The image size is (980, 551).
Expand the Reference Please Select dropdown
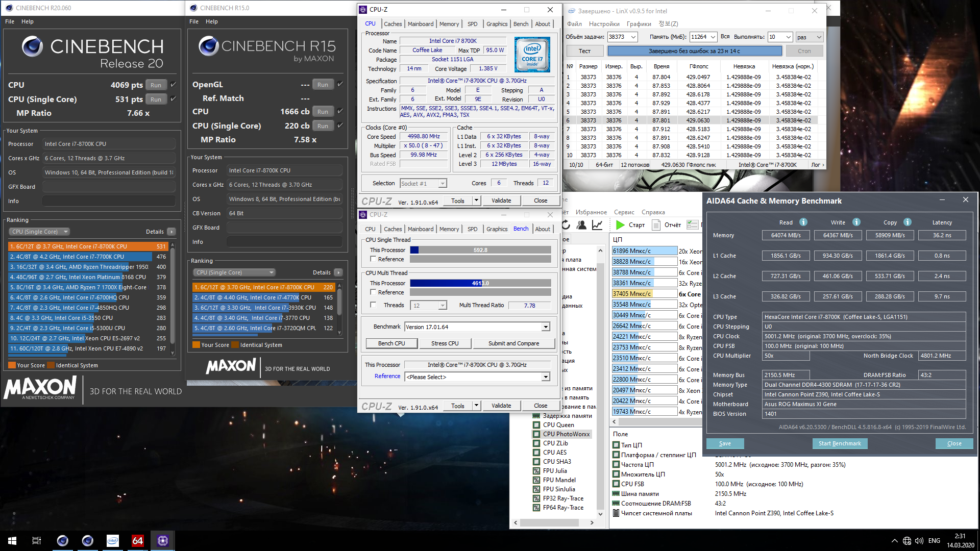tap(546, 377)
